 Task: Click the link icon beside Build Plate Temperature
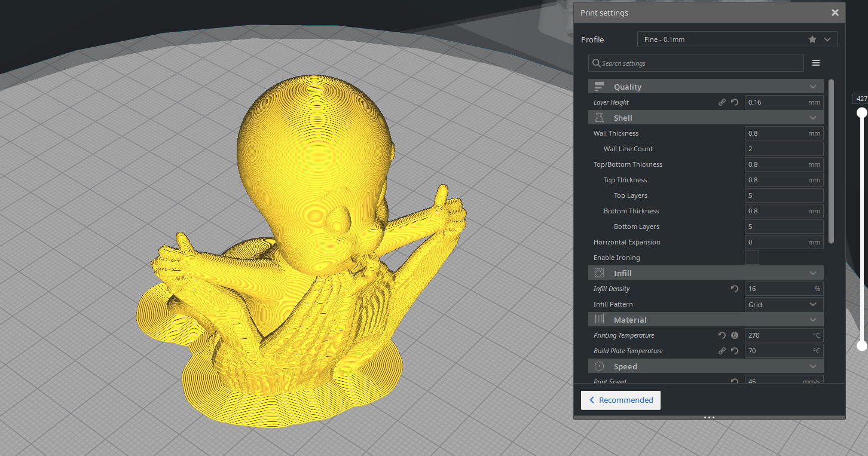pos(722,351)
